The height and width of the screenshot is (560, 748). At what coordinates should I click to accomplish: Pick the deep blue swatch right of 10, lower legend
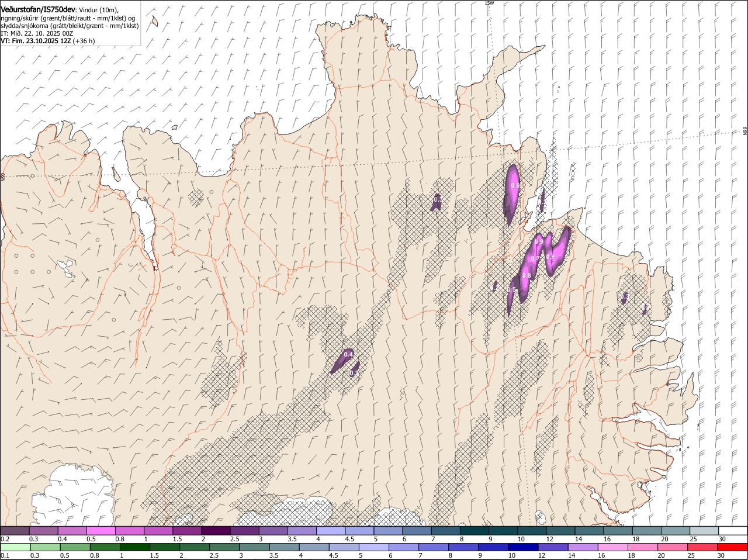pyautogui.click(x=523, y=547)
